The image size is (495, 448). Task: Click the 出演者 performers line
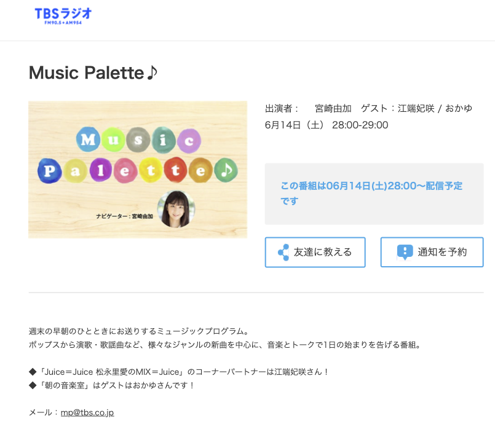click(x=368, y=109)
